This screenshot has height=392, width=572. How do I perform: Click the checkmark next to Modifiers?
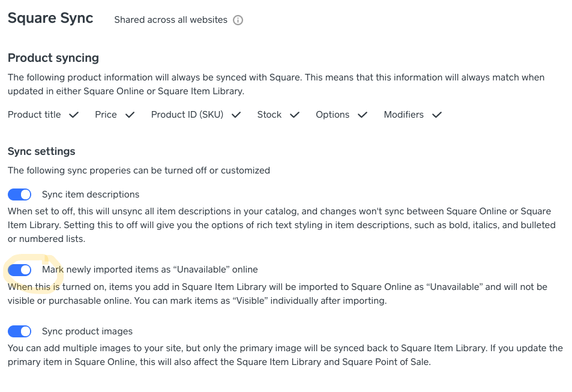437,115
